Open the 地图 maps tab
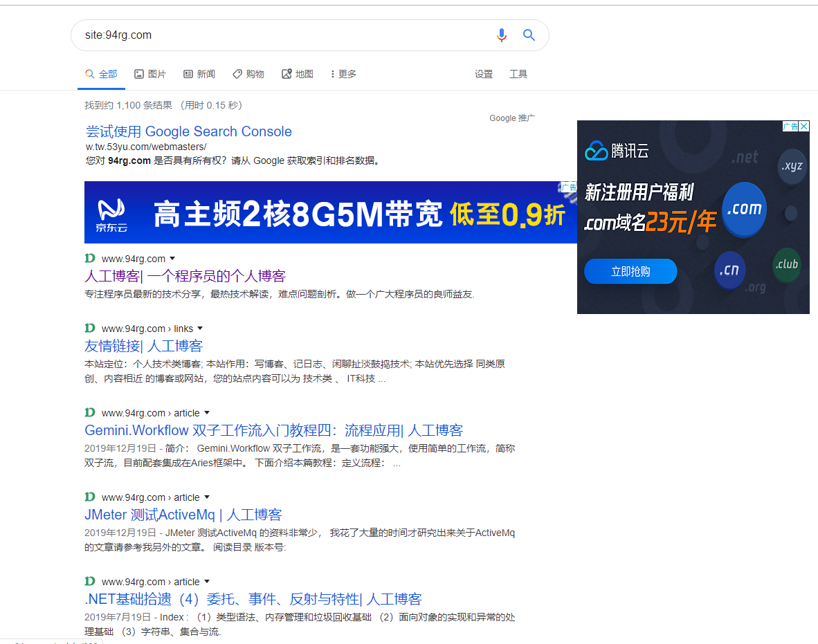The width and height of the screenshot is (818, 644). tap(298, 74)
